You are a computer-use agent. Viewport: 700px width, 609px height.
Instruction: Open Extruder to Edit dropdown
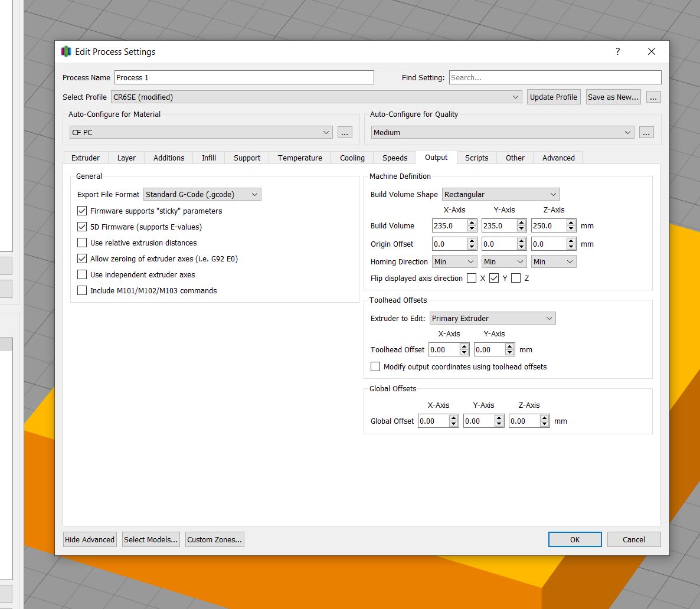tap(492, 318)
